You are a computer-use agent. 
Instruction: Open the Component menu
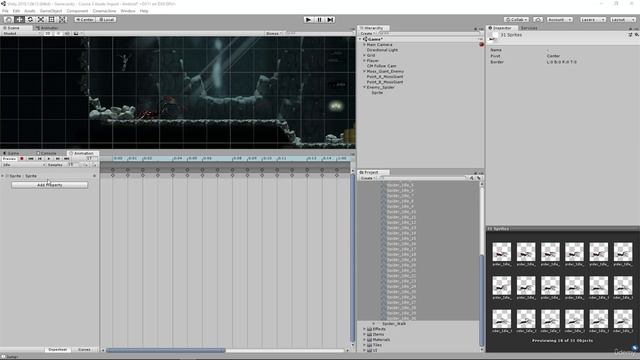point(77,11)
